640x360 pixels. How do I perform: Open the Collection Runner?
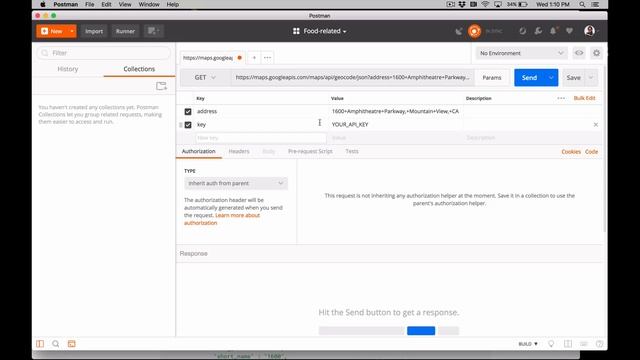tap(125, 31)
